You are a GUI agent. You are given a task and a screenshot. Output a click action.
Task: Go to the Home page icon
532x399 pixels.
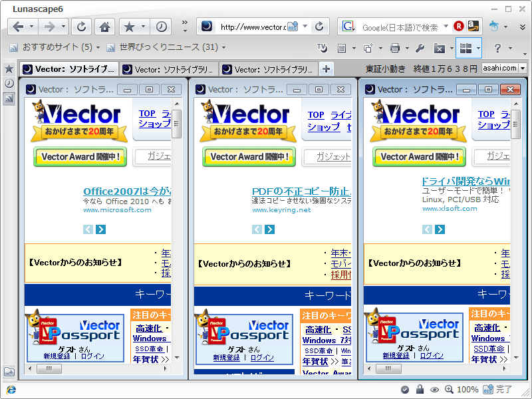click(104, 27)
